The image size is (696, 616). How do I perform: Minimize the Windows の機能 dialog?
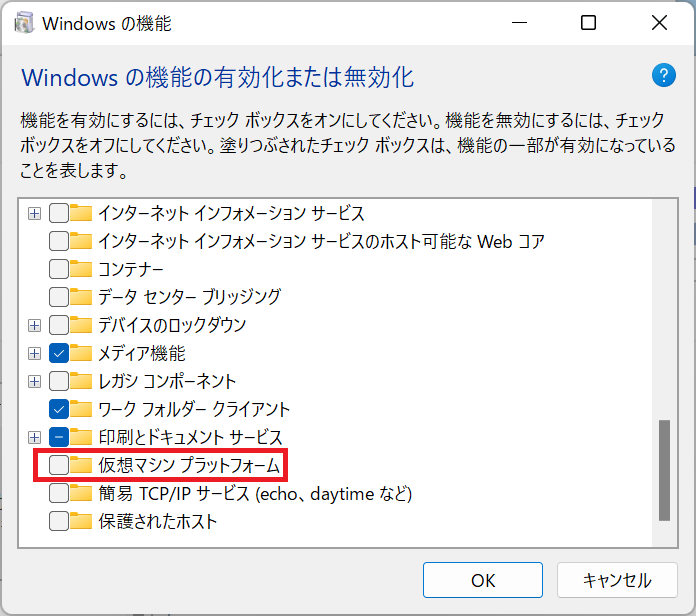coord(519,23)
